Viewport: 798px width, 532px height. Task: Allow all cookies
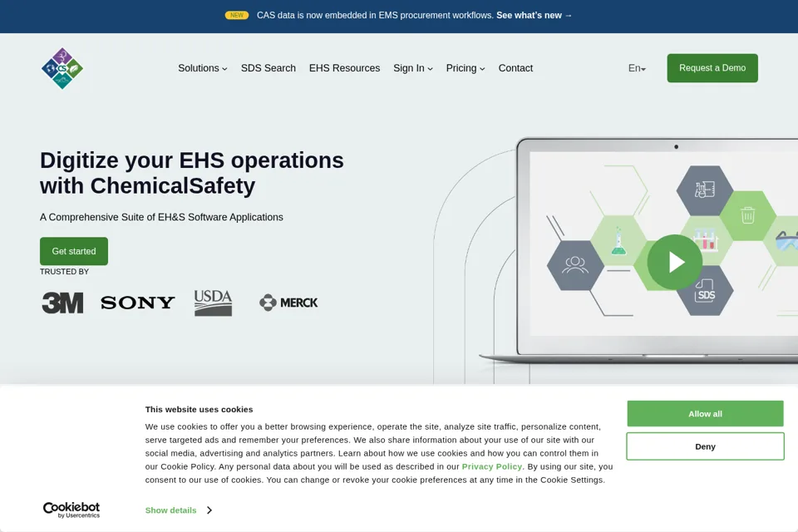click(x=705, y=414)
